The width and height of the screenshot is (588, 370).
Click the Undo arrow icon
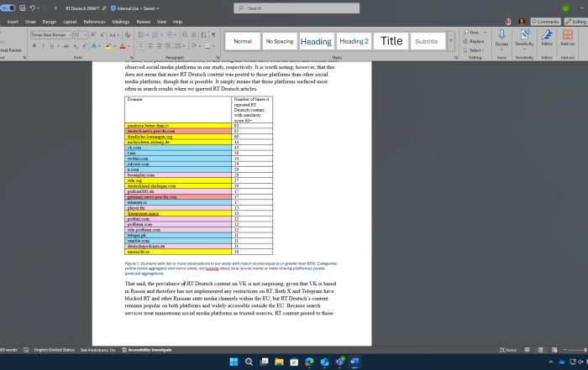click(x=33, y=8)
